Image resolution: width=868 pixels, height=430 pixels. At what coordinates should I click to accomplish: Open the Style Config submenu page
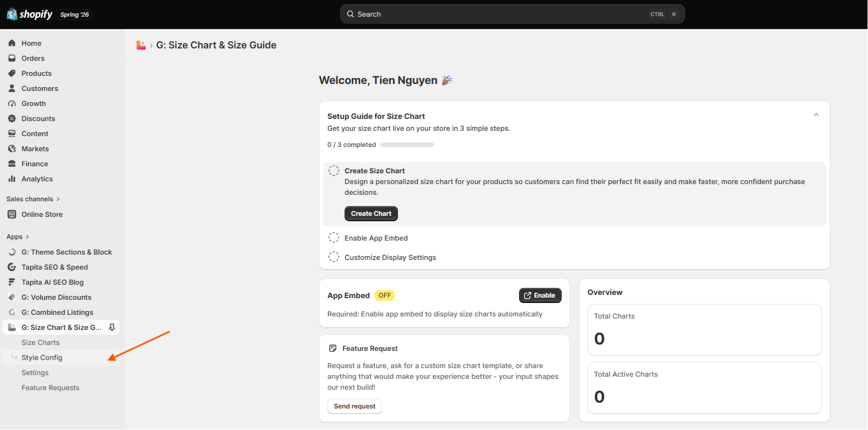click(x=61, y=357)
